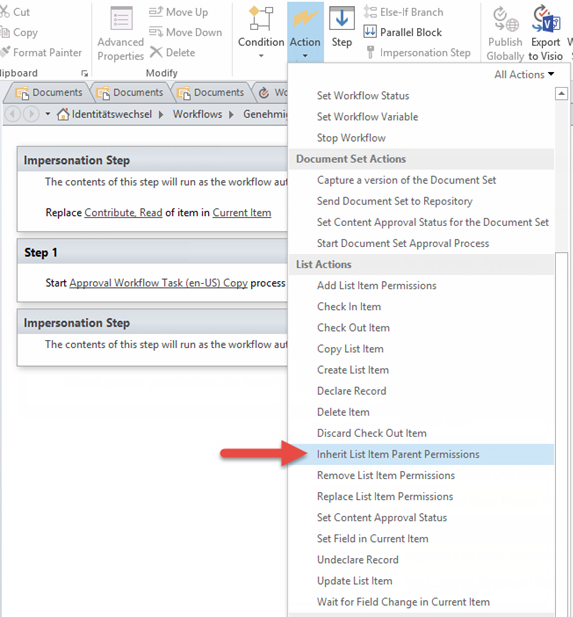The width and height of the screenshot is (573, 617).
Task: Expand the All Actions filter dropdown
Action: pos(524,74)
